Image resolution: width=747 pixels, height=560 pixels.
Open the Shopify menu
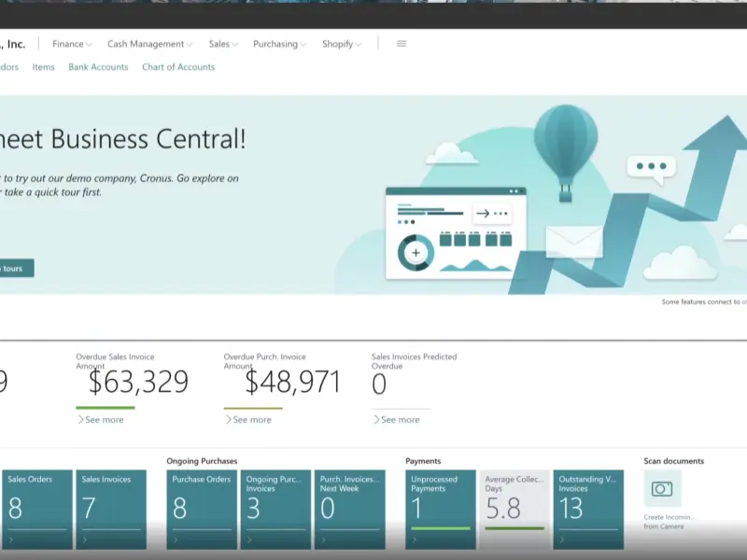click(x=342, y=44)
